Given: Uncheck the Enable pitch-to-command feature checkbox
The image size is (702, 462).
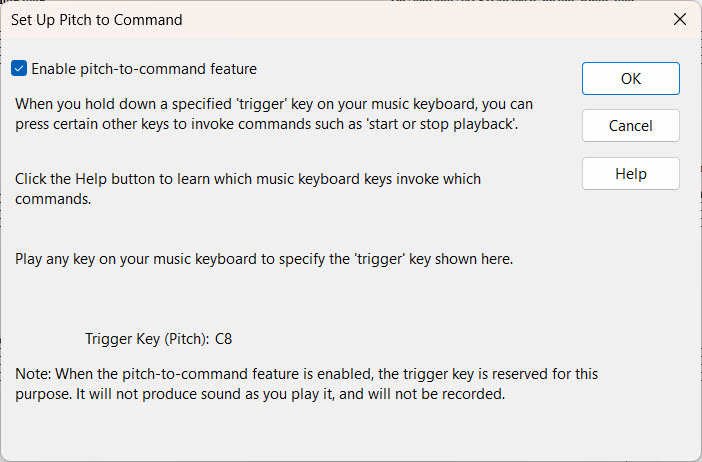Looking at the screenshot, I should click(19, 69).
